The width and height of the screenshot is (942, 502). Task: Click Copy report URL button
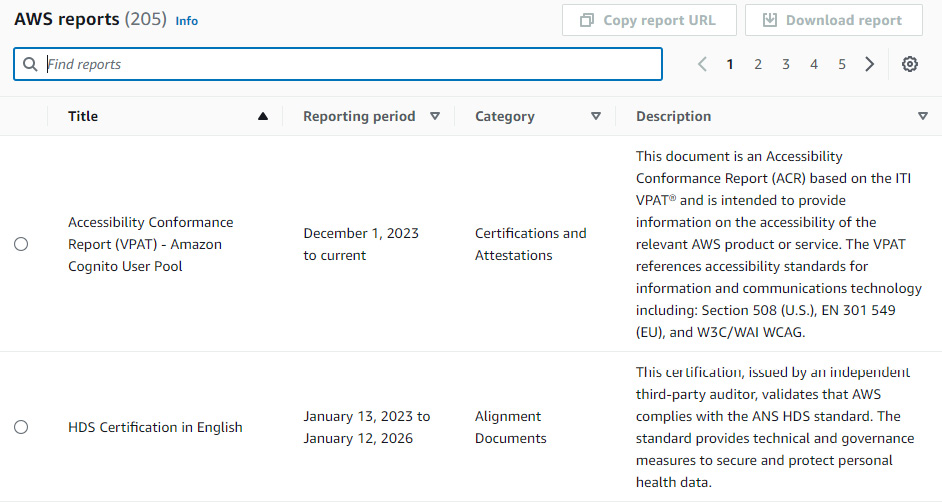[649, 20]
